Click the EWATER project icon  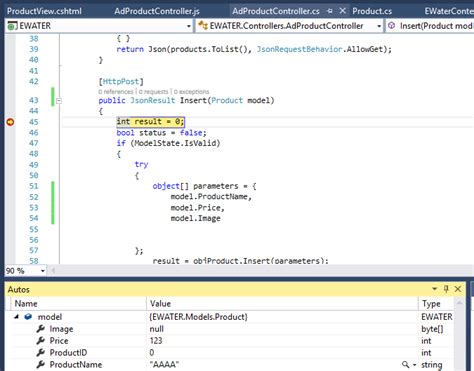coord(12,26)
